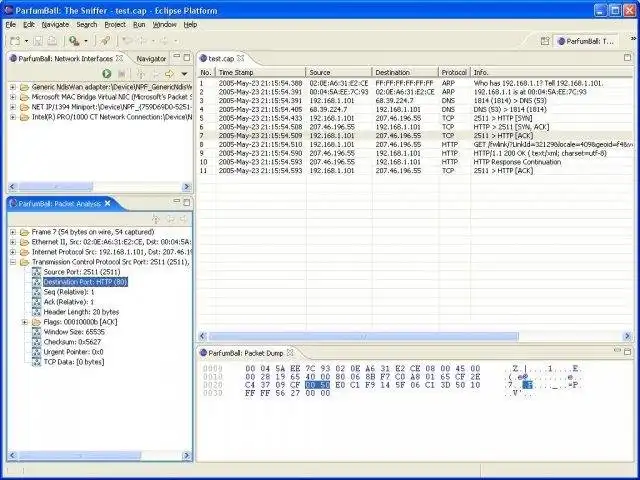Click the Urgent Pointer field icon
Image resolution: width=640 pixels, height=480 pixels.
pos(37,352)
